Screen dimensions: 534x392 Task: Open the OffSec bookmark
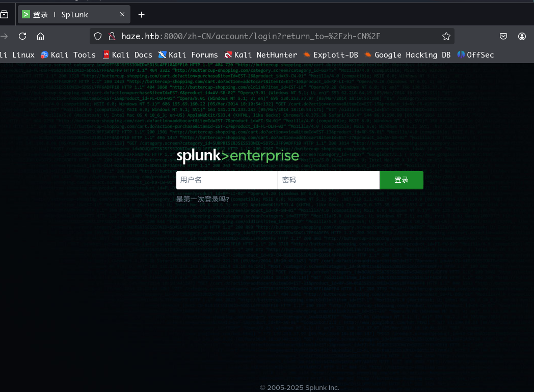[475, 55]
